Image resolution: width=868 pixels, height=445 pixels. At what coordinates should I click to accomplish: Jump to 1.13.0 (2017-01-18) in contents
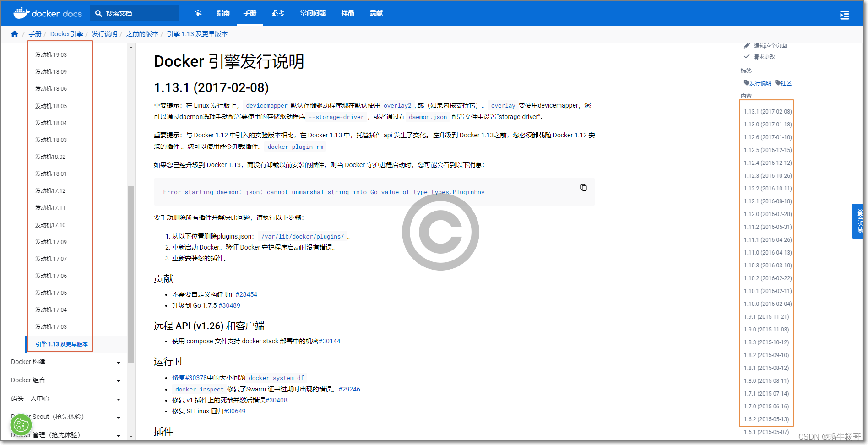coord(768,124)
